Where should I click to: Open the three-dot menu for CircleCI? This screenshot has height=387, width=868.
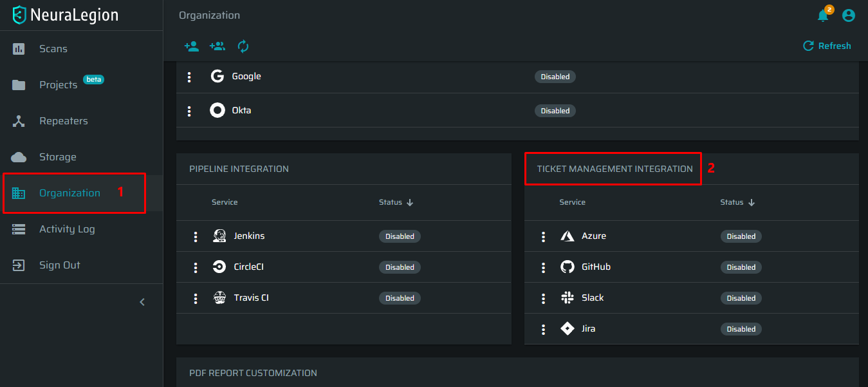coord(196,268)
